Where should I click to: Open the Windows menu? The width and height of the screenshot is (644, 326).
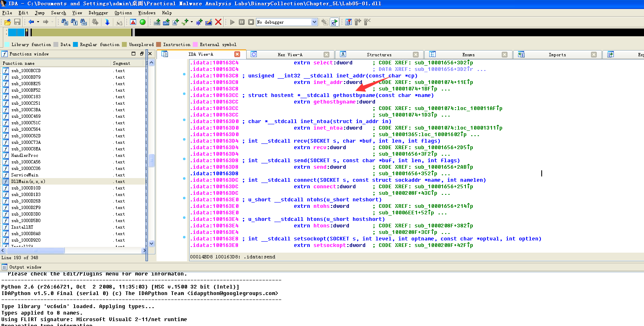click(x=147, y=13)
